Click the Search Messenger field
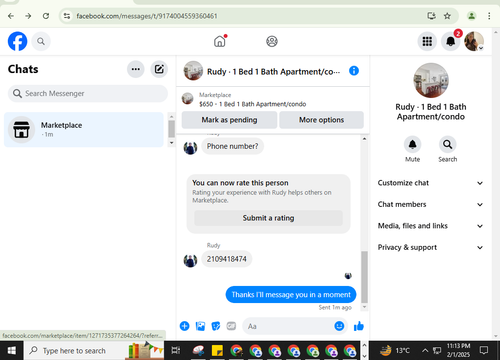 tap(88, 93)
